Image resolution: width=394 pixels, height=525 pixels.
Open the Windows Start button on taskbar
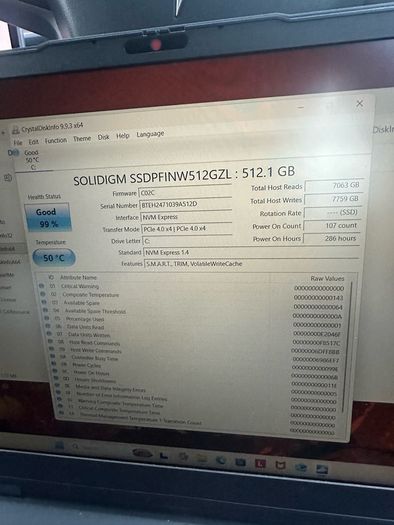(59, 445)
